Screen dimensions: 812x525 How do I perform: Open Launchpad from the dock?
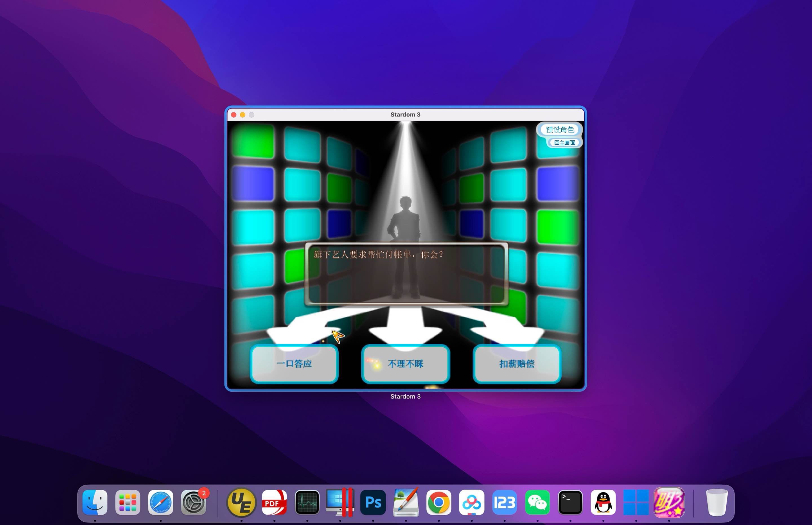coord(128,502)
